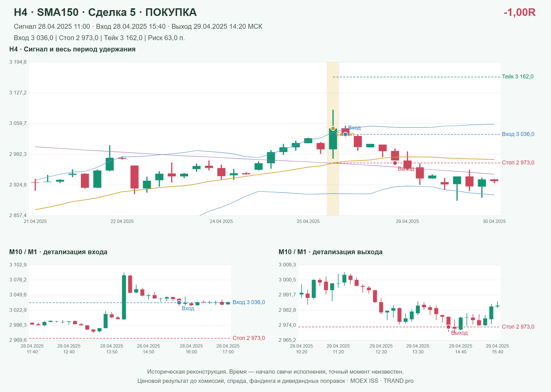Click the 'Вход' label in entry detail chart
This screenshot has width=551, height=392.
pos(188,308)
